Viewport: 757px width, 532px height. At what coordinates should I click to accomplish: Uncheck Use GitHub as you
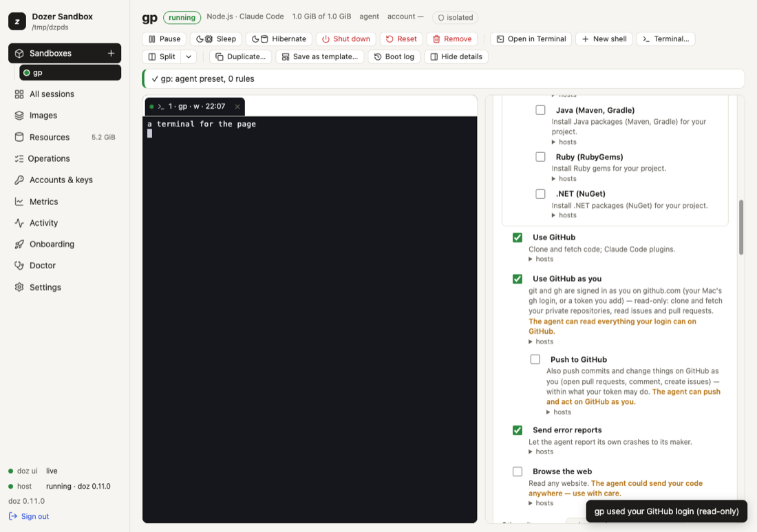point(518,279)
